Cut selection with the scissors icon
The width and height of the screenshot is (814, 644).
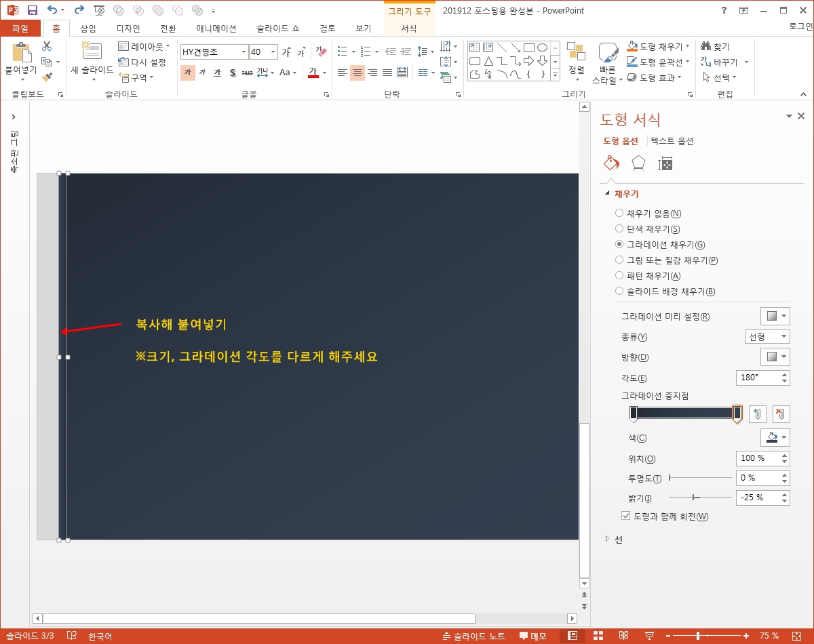coord(47,46)
